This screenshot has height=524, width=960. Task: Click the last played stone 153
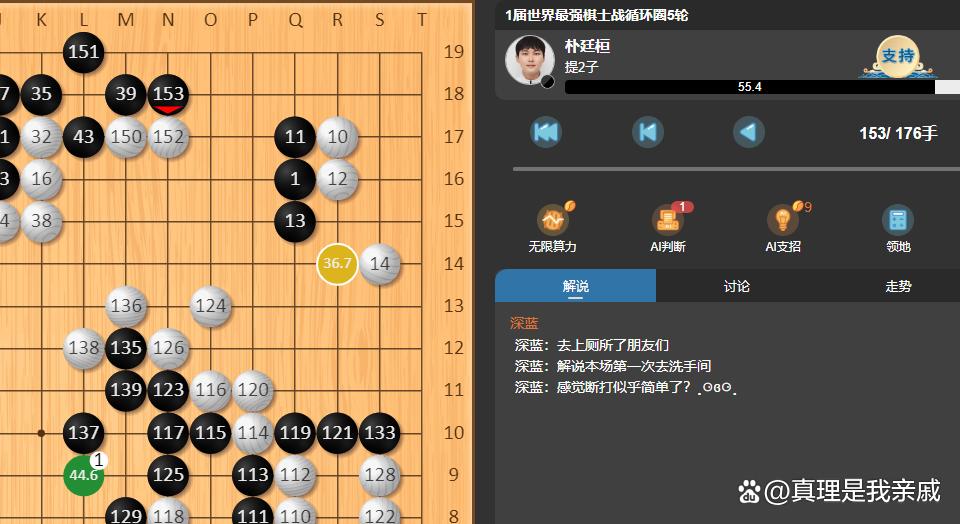tap(168, 94)
